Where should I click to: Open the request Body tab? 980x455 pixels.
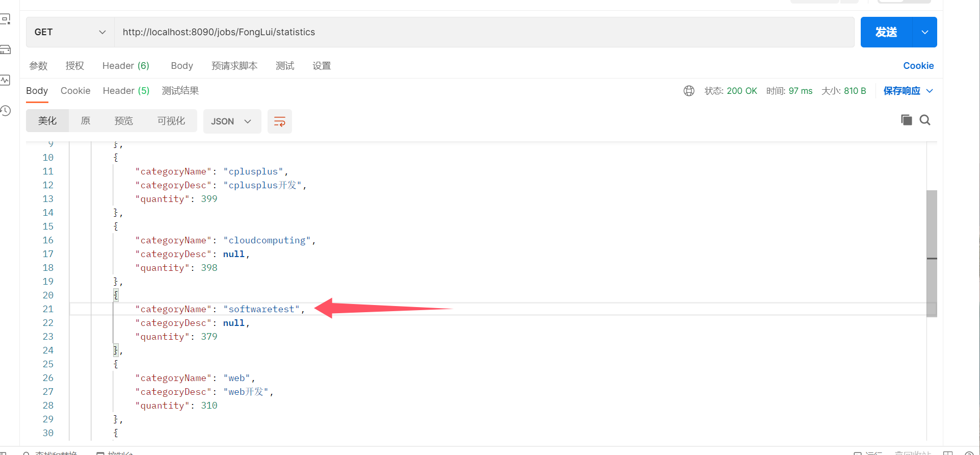(x=182, y=66)
